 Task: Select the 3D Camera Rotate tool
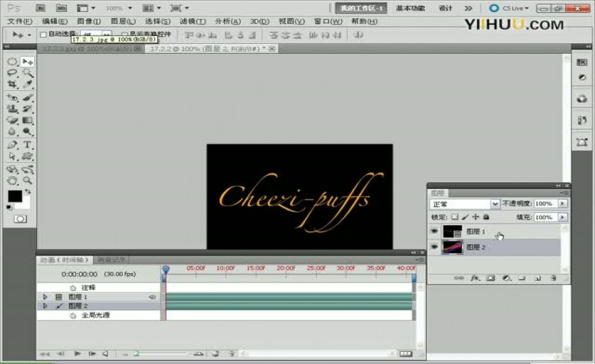click(27, 169)
